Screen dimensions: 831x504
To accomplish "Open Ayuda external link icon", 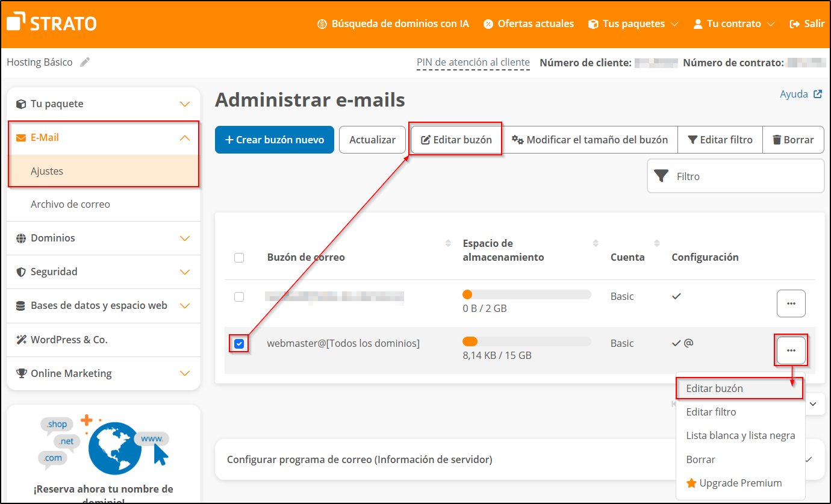I will (x=817, y=95).
